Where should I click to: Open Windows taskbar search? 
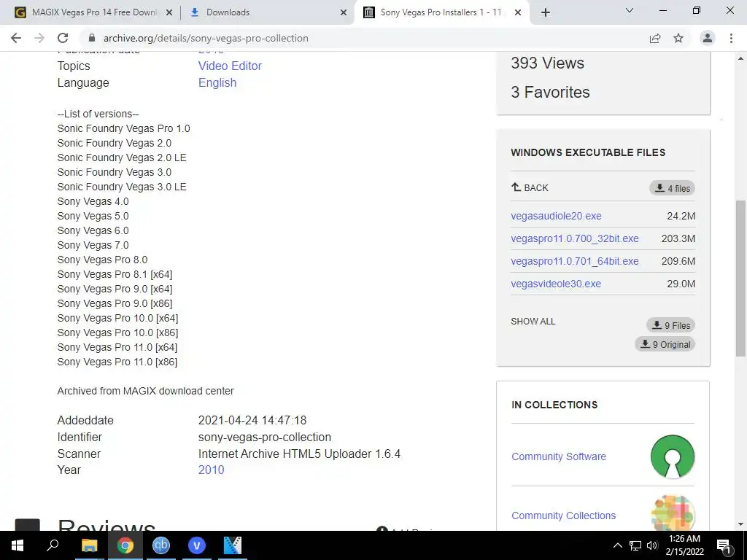(x=53, y=545)
